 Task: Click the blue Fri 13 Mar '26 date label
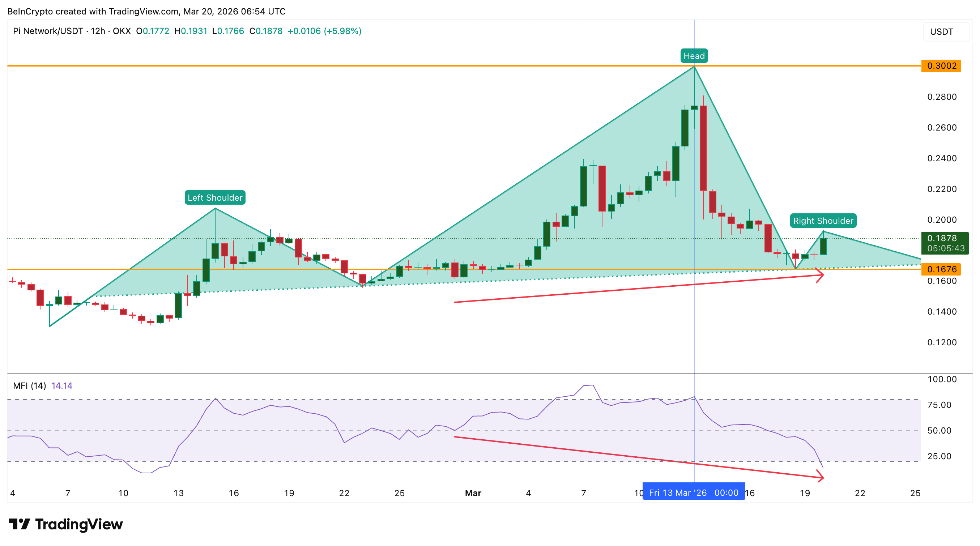693,493
